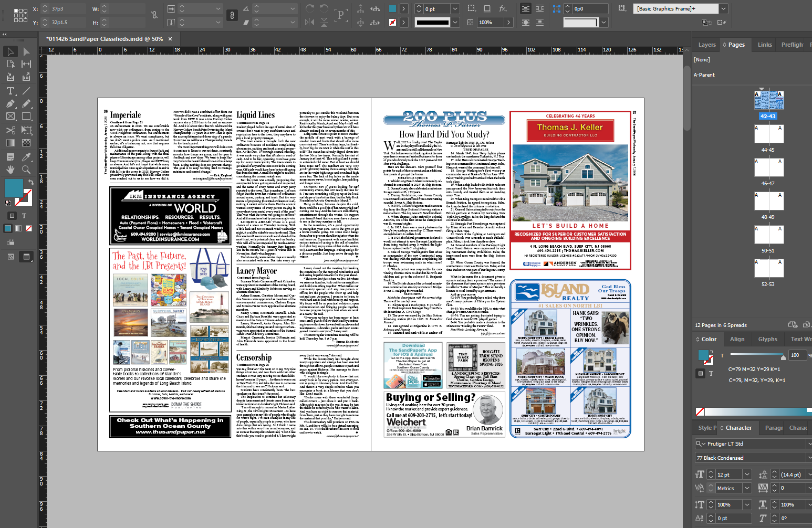Activate the Eyedropper tool
Screen dimensions: 812x528
coord(26,156)
